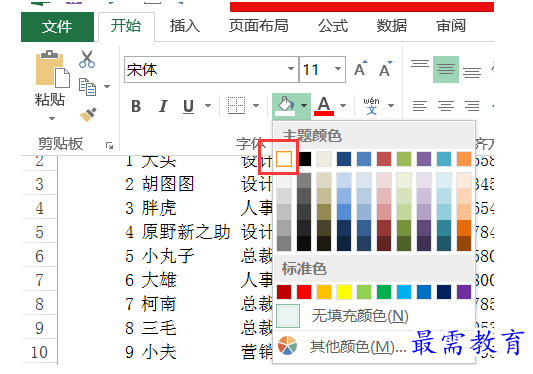Pick standard yellow color swatch
533x374 pixels.
344,292
